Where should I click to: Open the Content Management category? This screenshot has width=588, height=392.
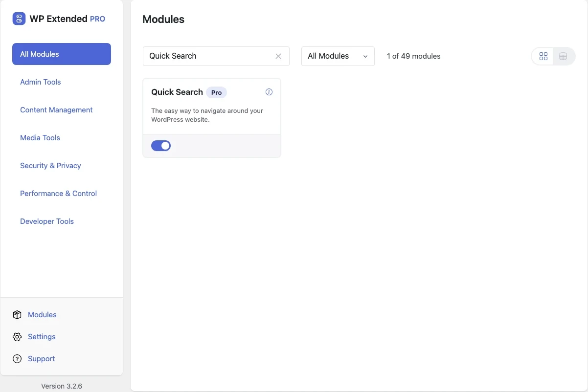56,110
